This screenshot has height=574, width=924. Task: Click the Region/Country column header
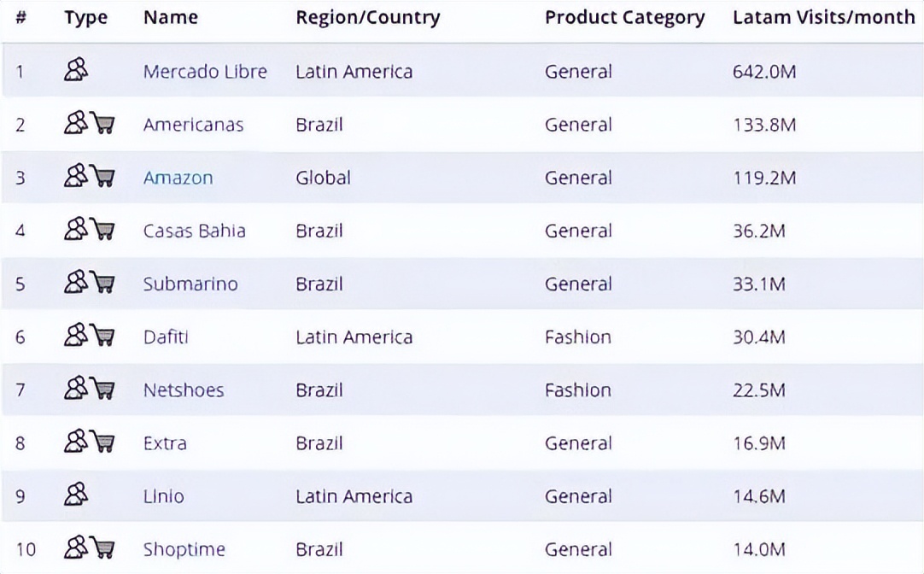368,18
